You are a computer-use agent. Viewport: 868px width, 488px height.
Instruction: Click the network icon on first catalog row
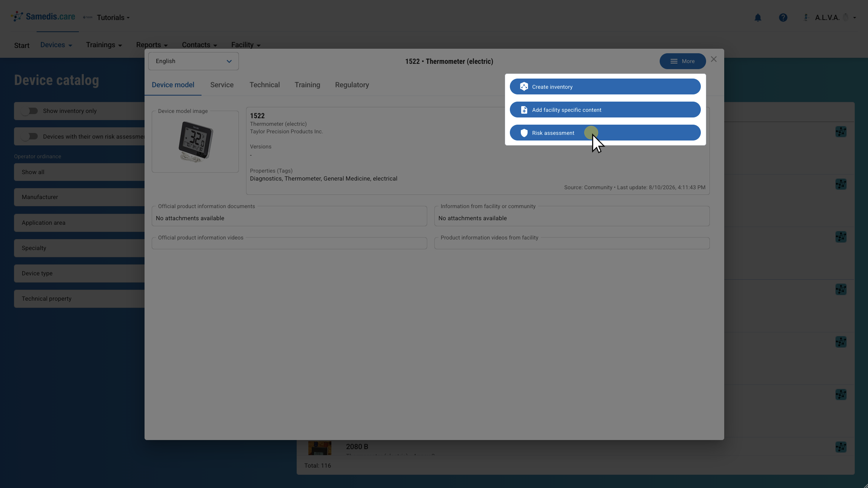[841, 132]
